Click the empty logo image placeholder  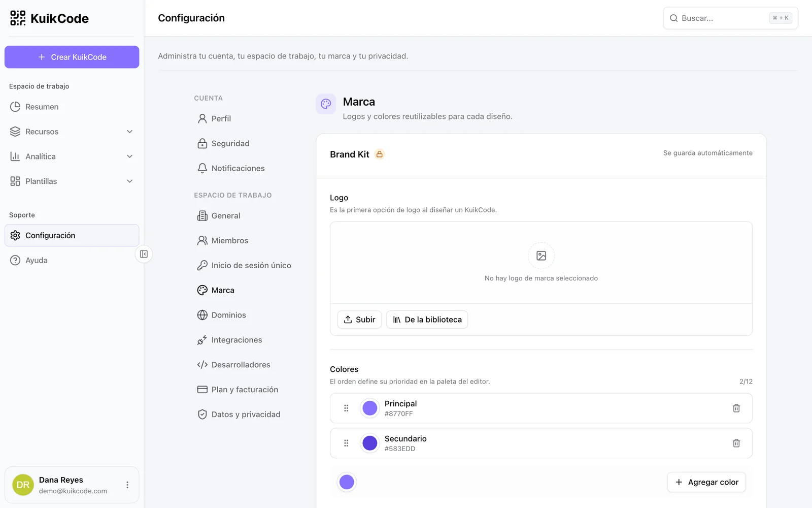[x=542, y=256]
